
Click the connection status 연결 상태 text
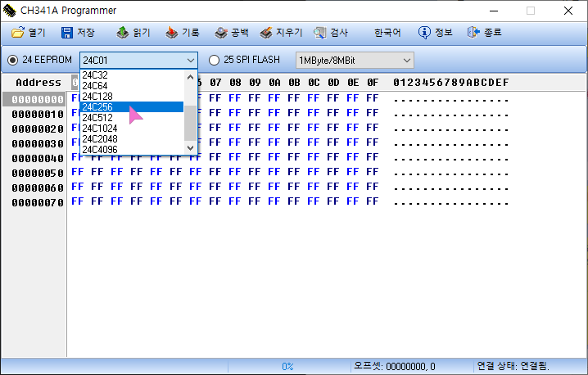pos(513,366)
